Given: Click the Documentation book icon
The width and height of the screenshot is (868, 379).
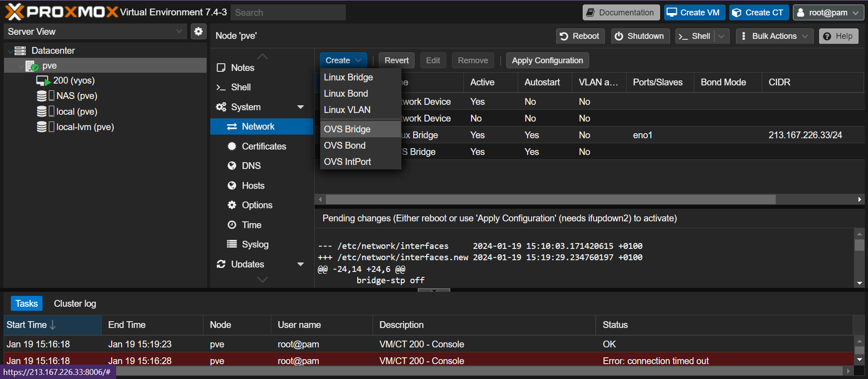Looking at the screenshot, I should tap(590, 13).
